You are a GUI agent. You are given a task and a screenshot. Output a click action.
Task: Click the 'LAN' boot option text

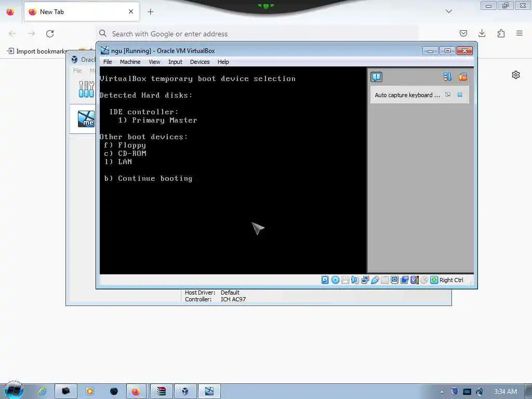pos(125,162)
